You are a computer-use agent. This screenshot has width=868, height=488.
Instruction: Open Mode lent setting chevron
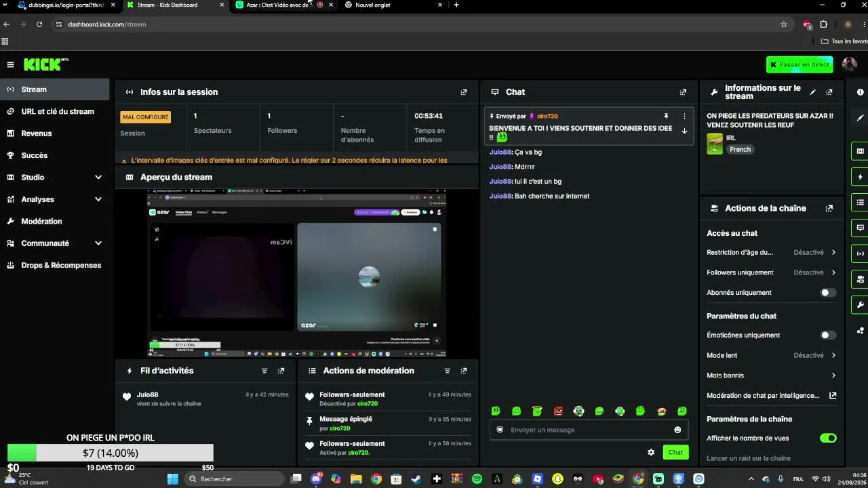coord(833,355)
